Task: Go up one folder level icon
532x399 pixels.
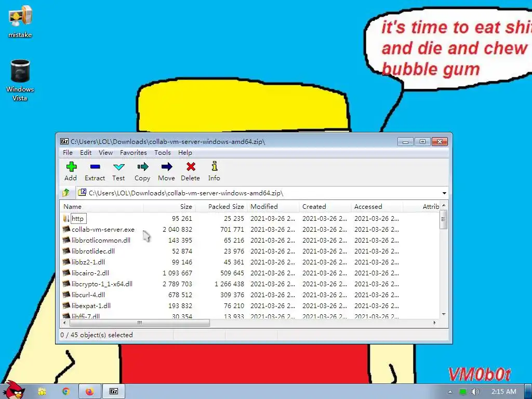Action: tap(66, 193)
